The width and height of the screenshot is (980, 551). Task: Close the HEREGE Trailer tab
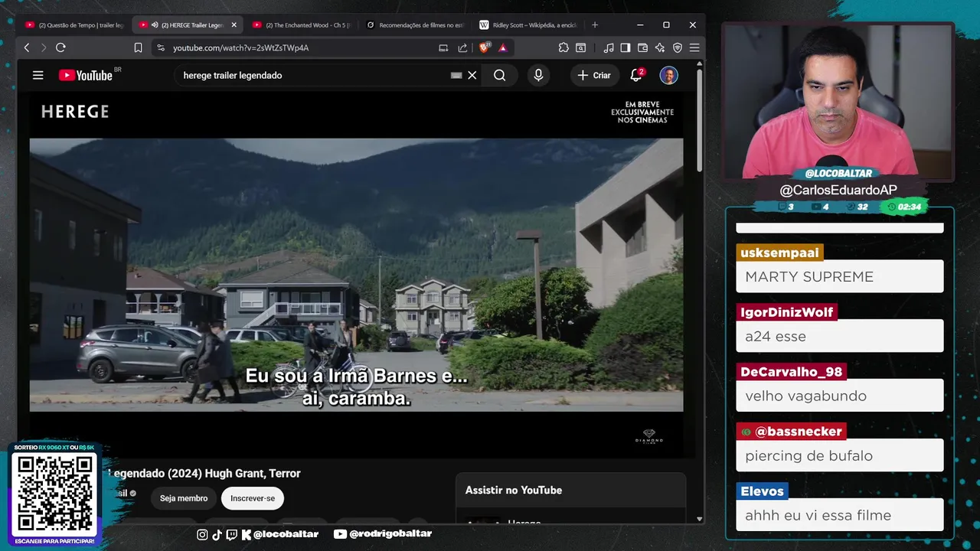point(234,24)
